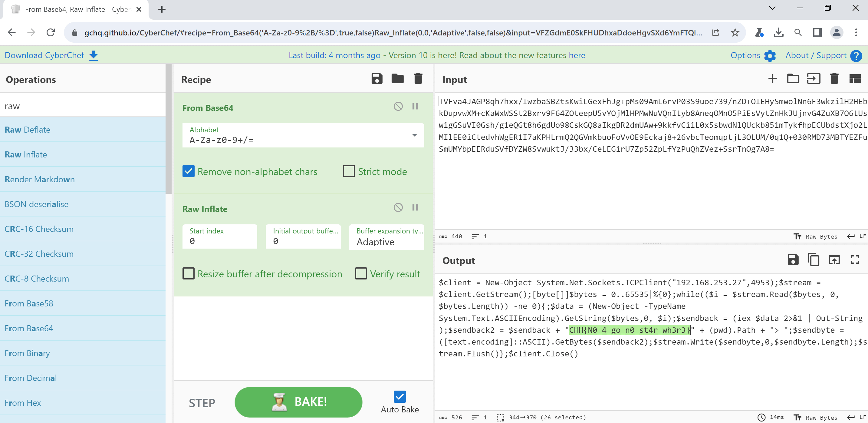Select BSON deserialise operation

[83, 204]
